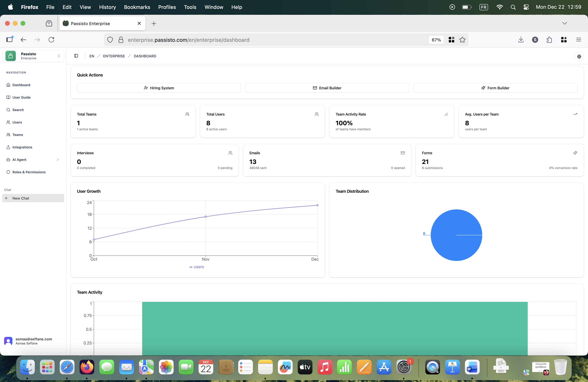Image resolution: width=588 pixels, height=382 pixels.
Task: Toggle the sidebar panel icon
Action: point(76,56)
